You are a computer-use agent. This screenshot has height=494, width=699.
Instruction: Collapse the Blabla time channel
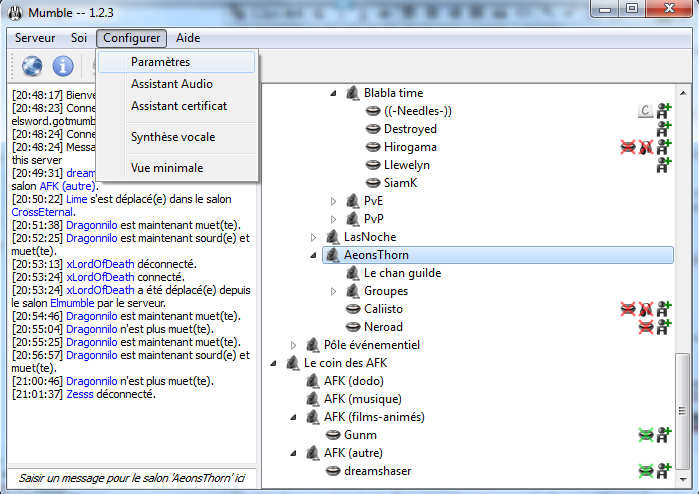333,93
